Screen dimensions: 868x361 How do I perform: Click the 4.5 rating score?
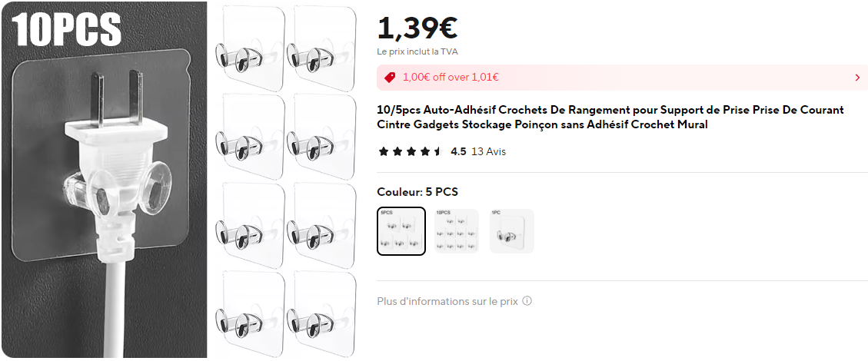458,151
